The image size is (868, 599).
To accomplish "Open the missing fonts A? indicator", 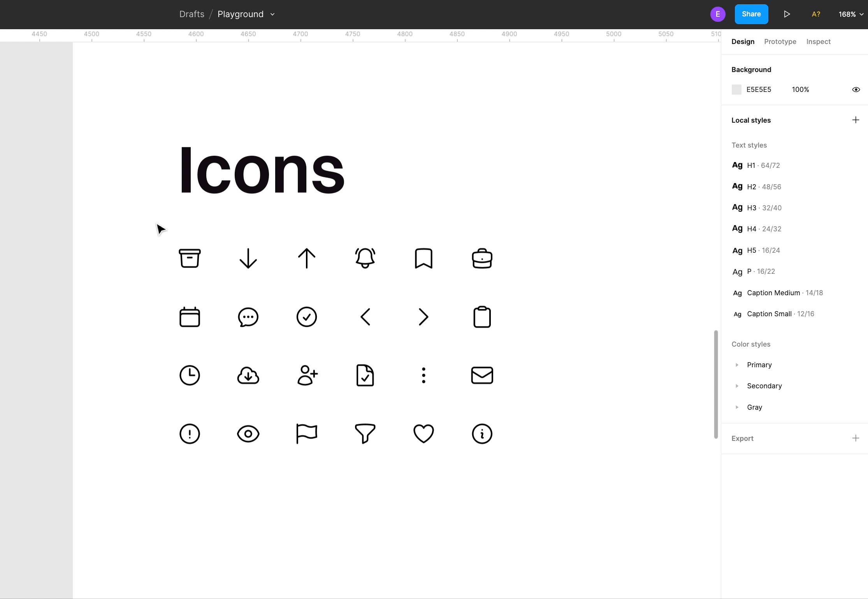I will pyautogui.click(x=816, y=14).
